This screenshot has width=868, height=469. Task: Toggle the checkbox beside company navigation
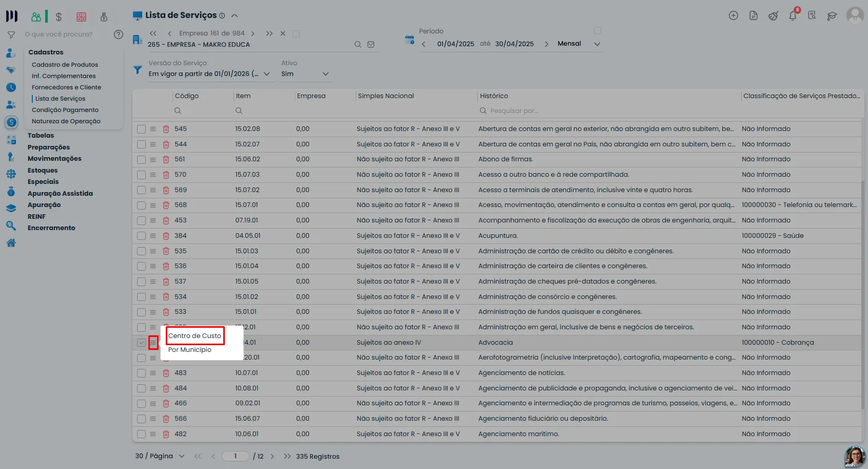[x=296, y=34]
